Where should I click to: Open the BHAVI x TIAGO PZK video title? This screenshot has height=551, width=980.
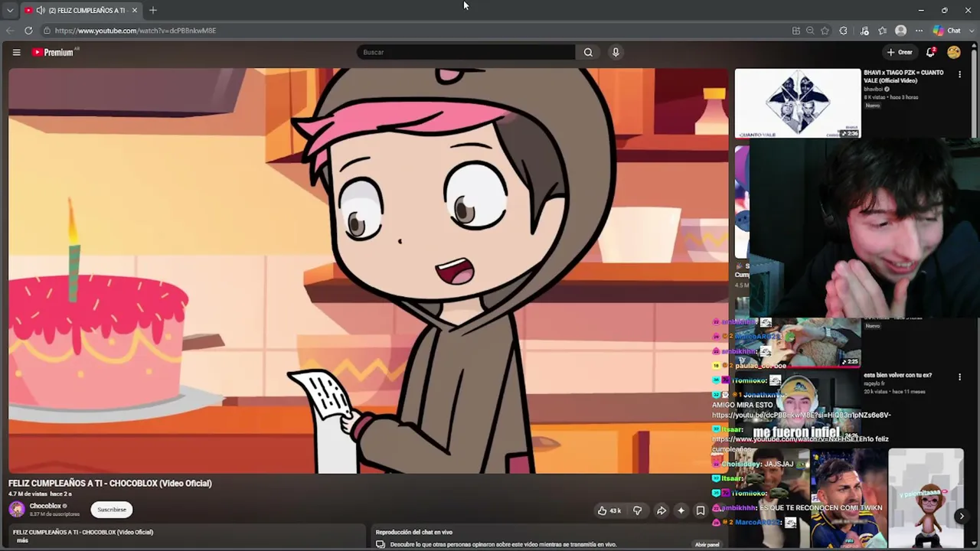point(903,77)
